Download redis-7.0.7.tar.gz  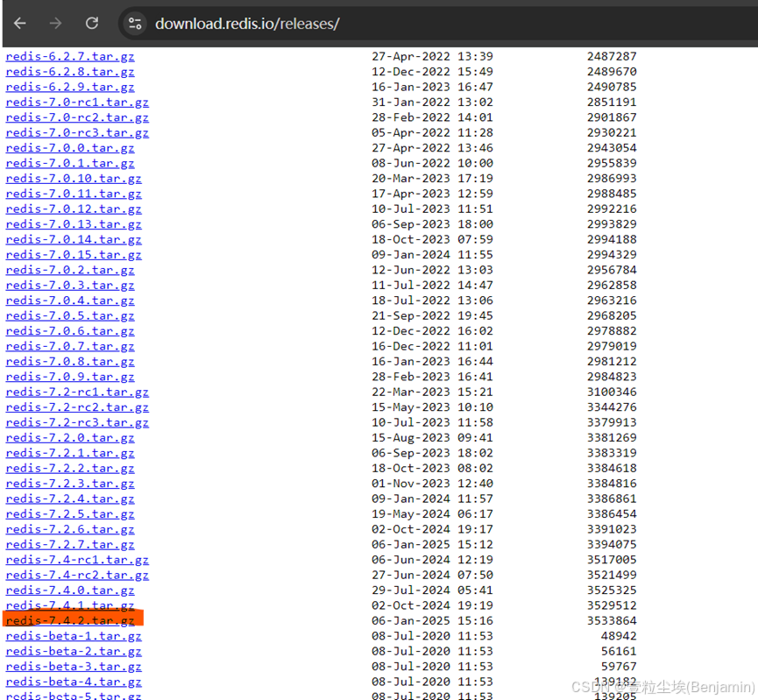[x=70, y=347]
